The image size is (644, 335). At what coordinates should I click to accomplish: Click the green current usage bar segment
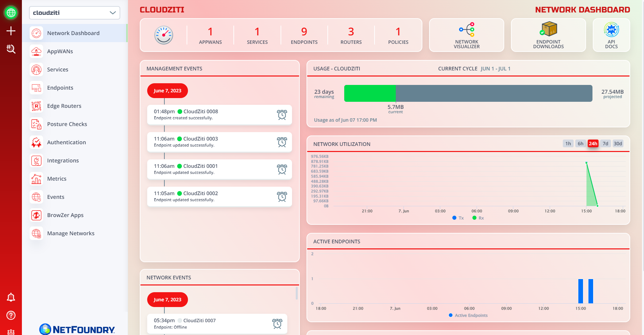370,93
